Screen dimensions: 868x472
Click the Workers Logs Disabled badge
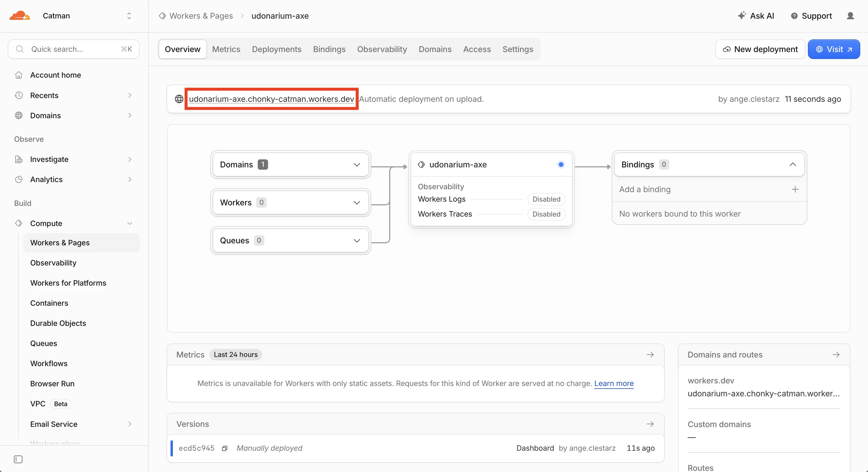tap(546, 199)
